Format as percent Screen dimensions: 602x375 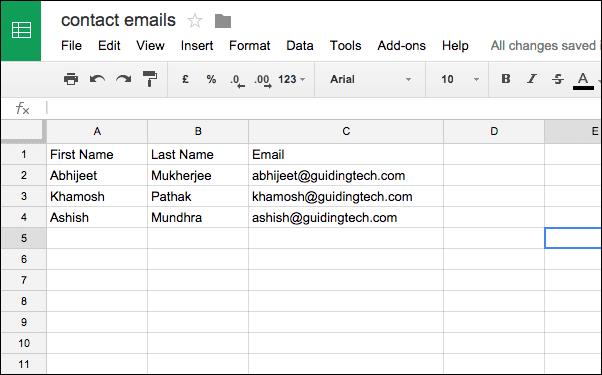point(211,79)
